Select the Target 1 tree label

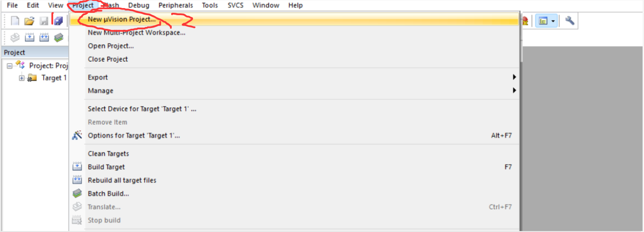pos(54,78)
